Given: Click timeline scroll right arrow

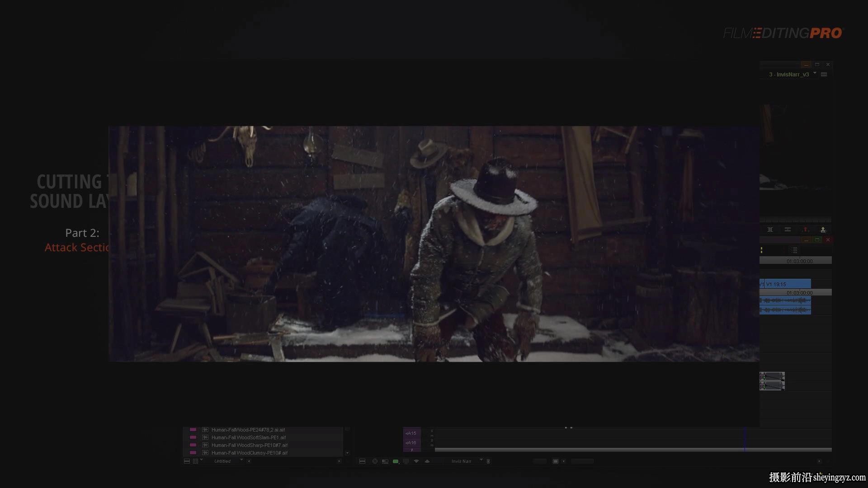Looking at the screenshot, I should [x=819, y=461].
